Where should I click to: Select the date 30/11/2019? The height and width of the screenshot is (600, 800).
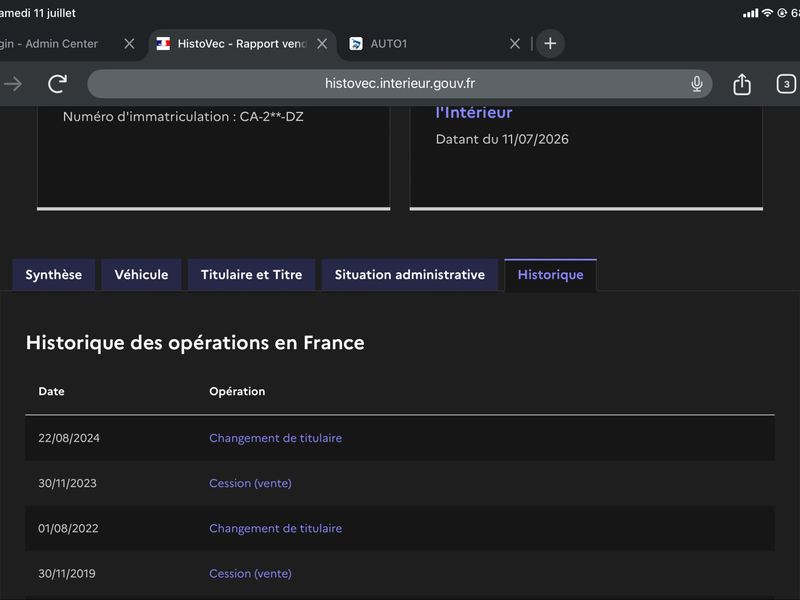coord(67,573)
